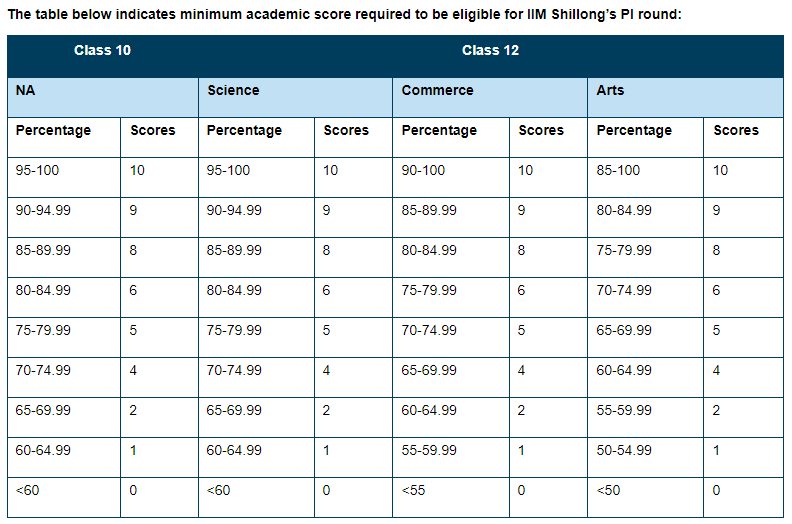The height and width of the screenshot is (524, 792).
Task: Click the Class 10 header cell
Action: pyautogui.click(x=102, y=51)
